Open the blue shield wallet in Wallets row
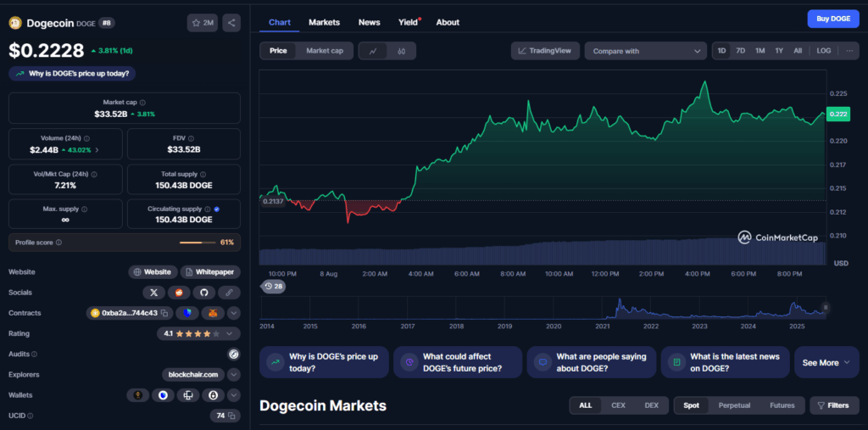Screen dimensions: 868x430 [x=163, y=395]
